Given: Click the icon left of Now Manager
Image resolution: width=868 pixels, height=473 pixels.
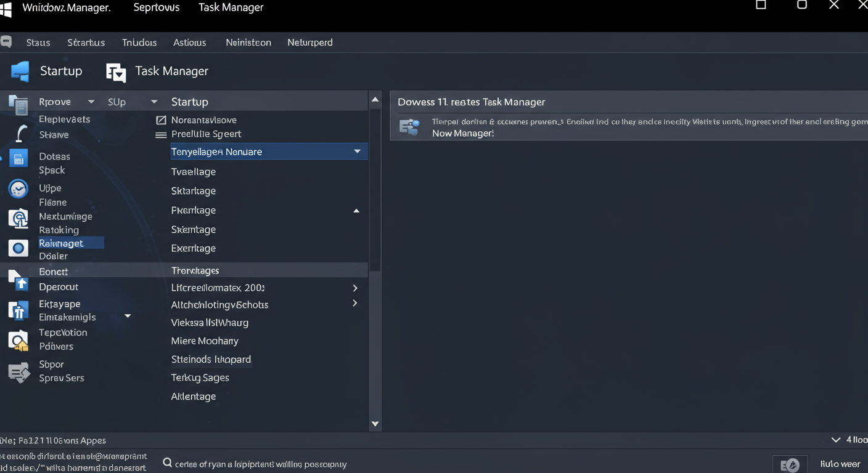Looking at the screenshot, I should click(x=409, y=127).
